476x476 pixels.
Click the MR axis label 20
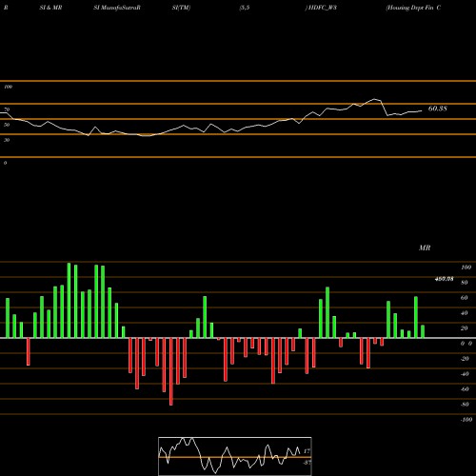(x=465, y=328)
